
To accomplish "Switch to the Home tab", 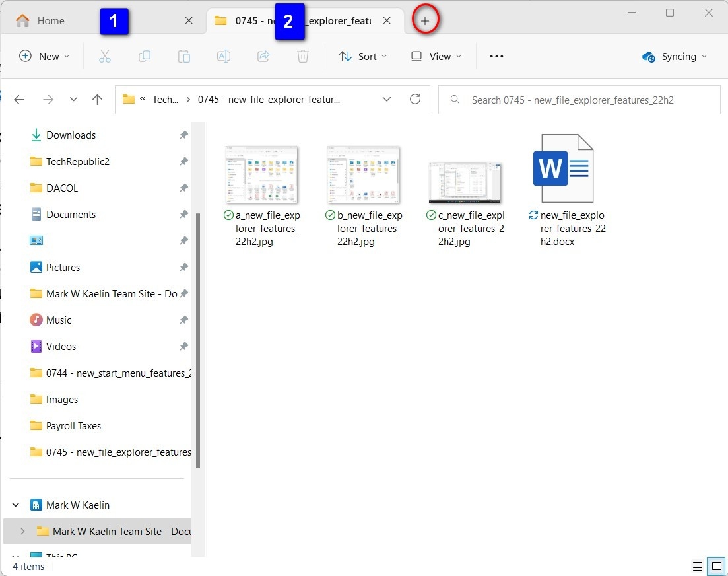I will (51, 20).
